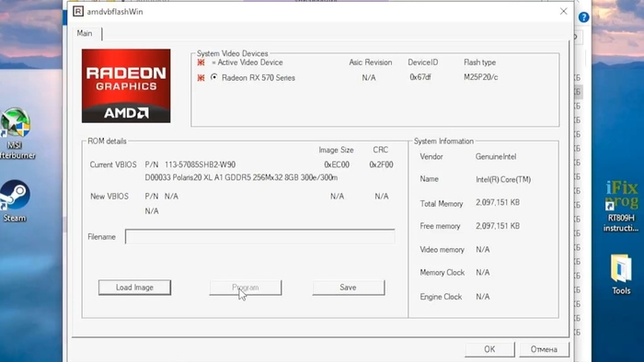Click the Load Image button

(134, 288)
